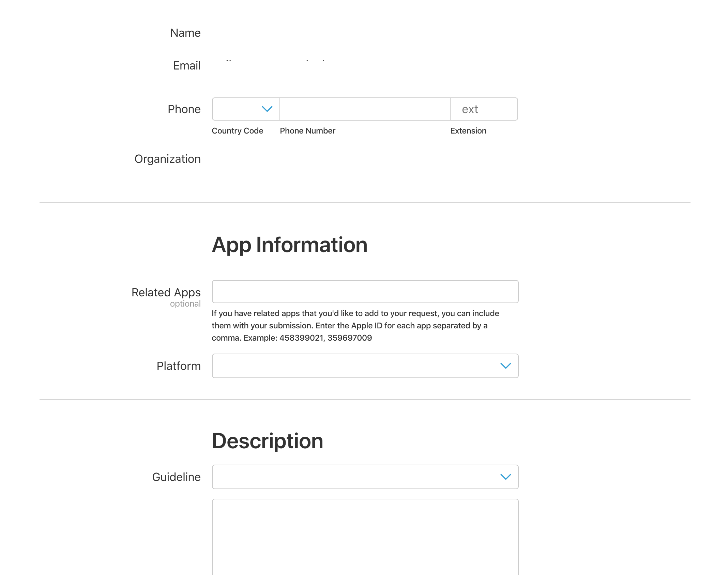Open the Platform dropdown

(x=365, y=366)
